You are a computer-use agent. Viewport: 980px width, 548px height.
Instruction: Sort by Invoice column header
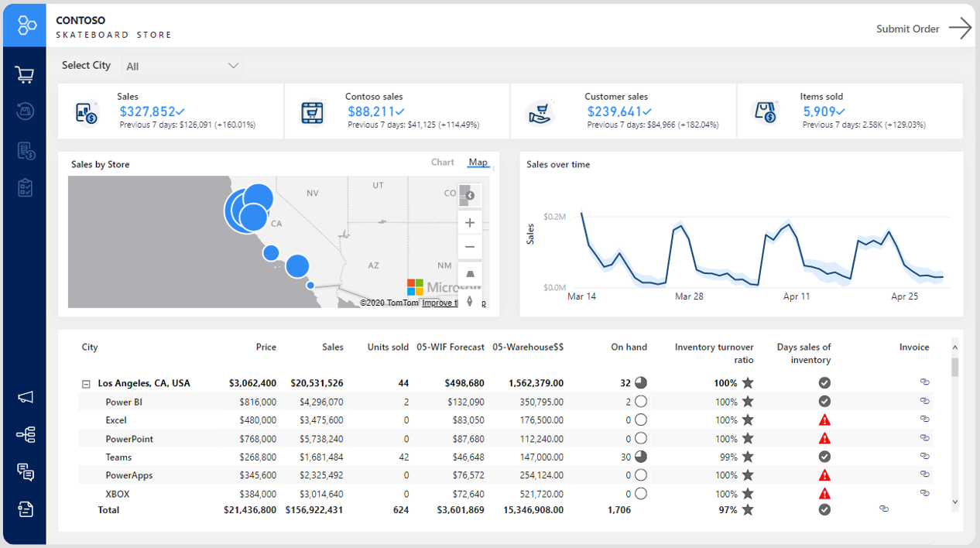914,347
